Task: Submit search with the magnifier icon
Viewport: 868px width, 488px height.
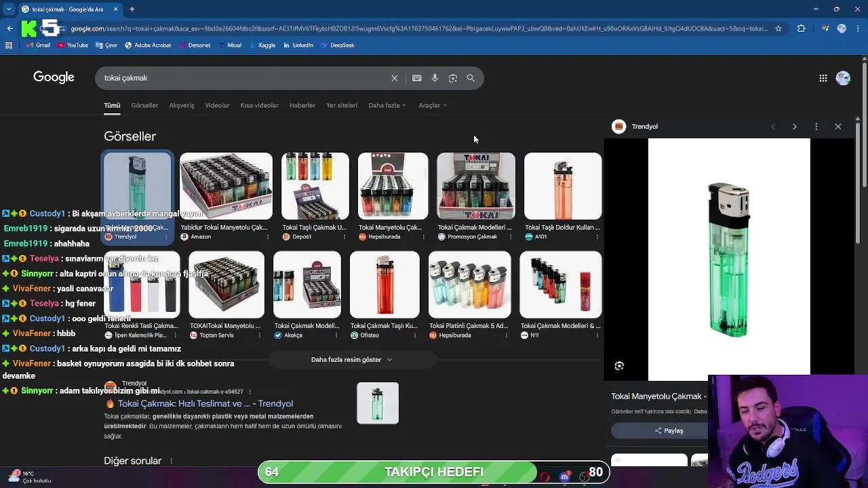Action: point(471,78)
